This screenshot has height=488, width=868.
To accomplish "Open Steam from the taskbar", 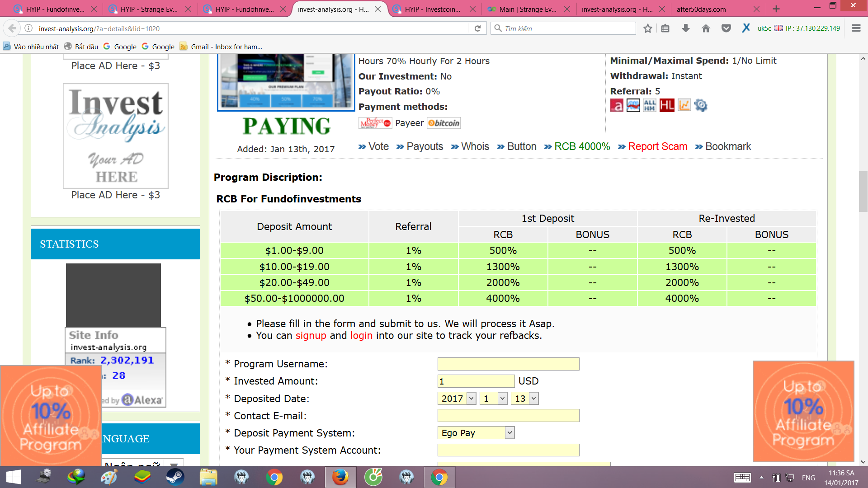I will click(175, 477).
